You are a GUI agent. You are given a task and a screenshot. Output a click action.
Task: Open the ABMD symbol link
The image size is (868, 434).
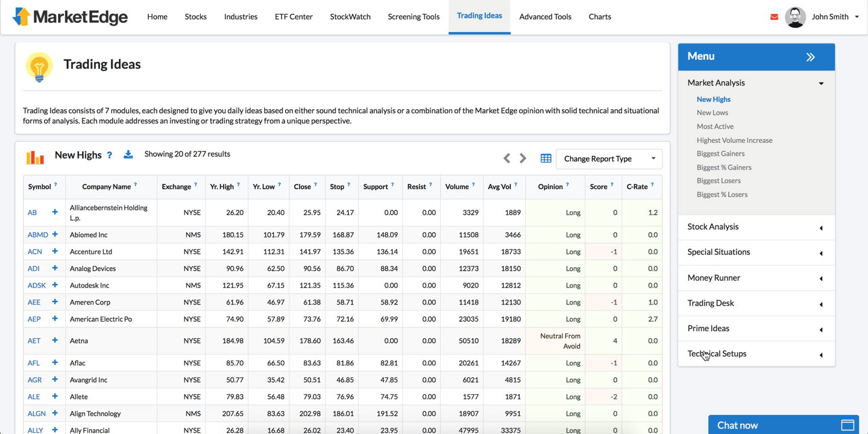(x=37, y=234)
